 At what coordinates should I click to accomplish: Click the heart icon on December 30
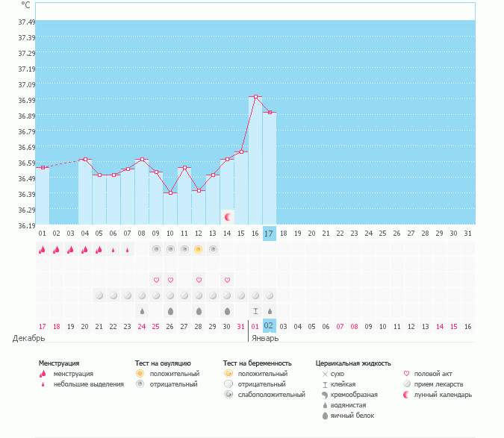(x=227, y=280)
